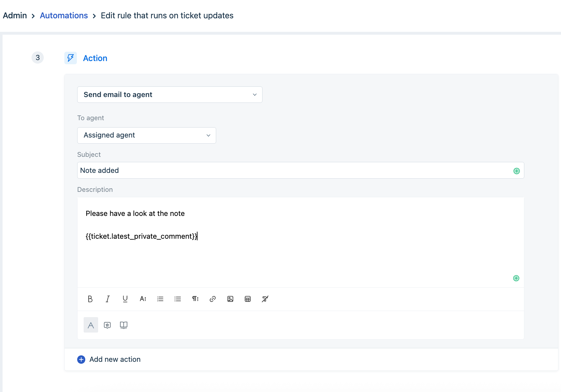Click step number 3 badge
561x392 pixels.
(x=38, y=58)
